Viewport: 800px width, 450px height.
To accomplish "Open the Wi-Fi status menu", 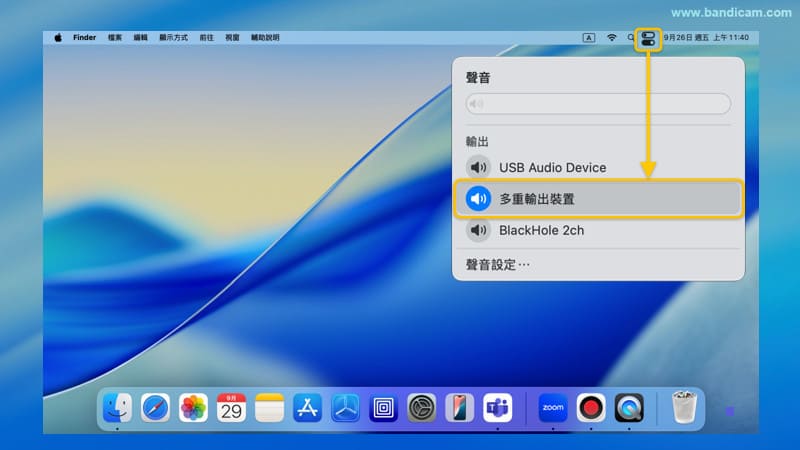I will tap(611, 37).
